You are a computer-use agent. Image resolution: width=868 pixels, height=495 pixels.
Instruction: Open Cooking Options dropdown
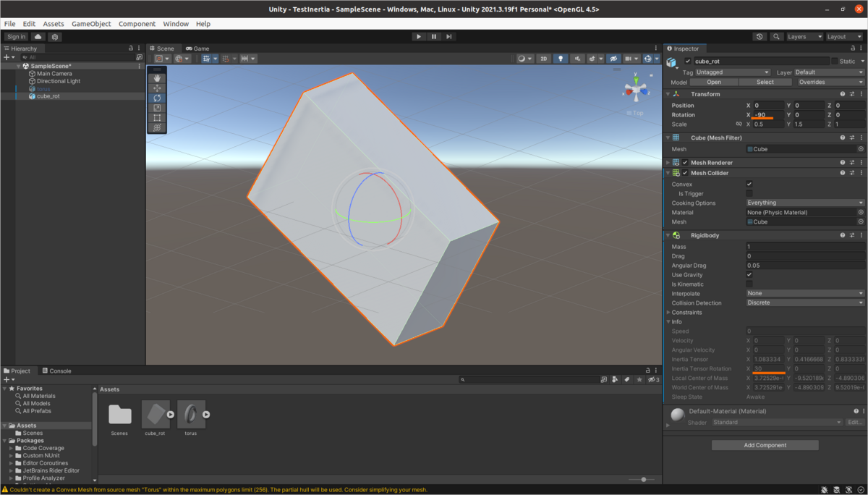pyautogui.click(x=805, y=203)
